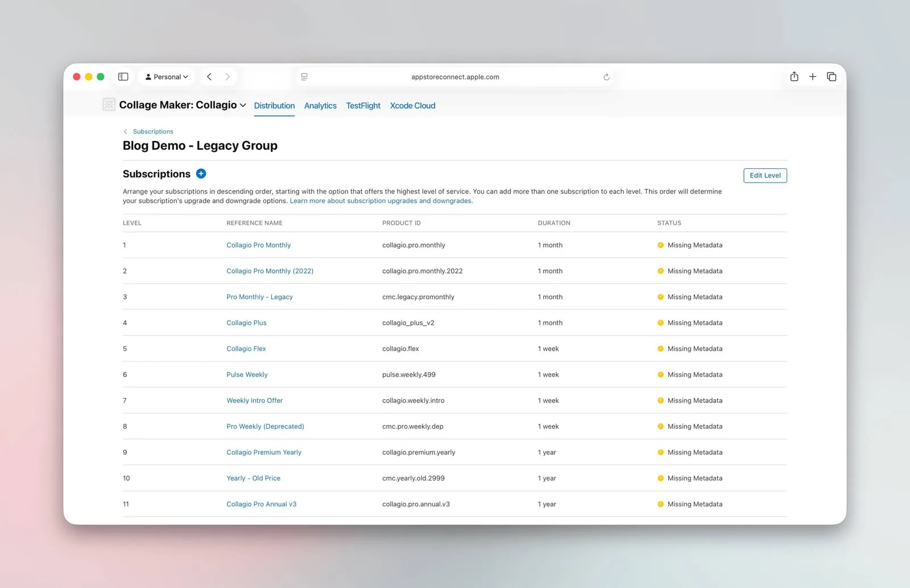The image size is (910, 588).
Task: Click the DURATION column header
Action: (554, 223)
